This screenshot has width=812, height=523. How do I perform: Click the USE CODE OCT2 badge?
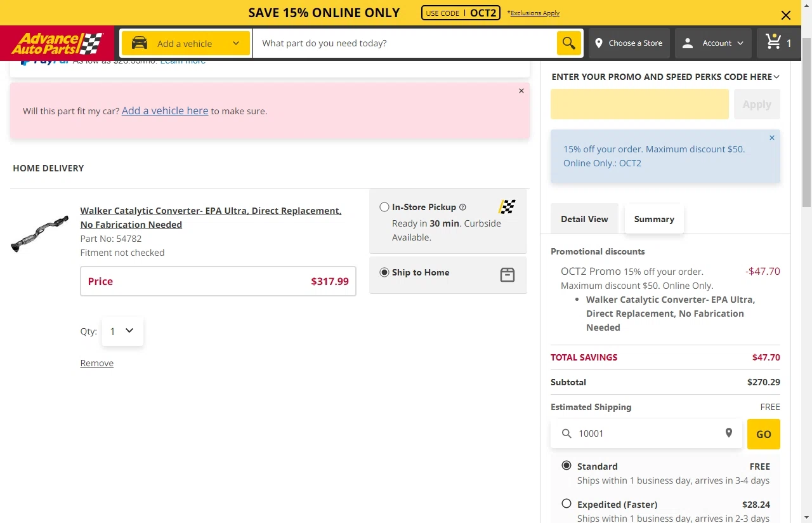[461, 13]
